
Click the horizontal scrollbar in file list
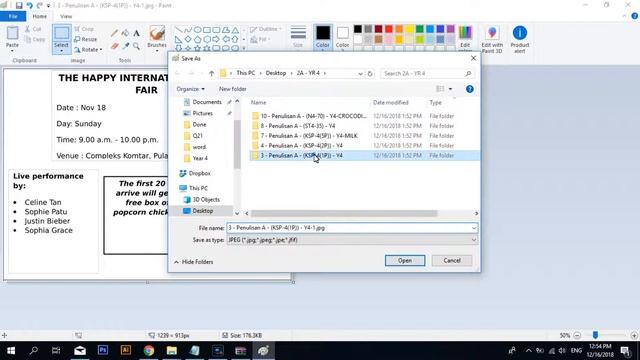344,213
